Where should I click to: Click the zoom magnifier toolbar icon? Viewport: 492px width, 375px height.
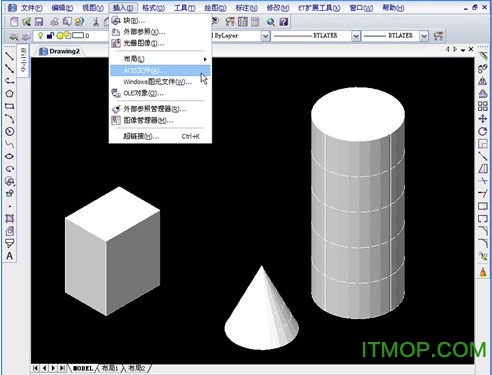pyautogui.click(x=271, y=22)
